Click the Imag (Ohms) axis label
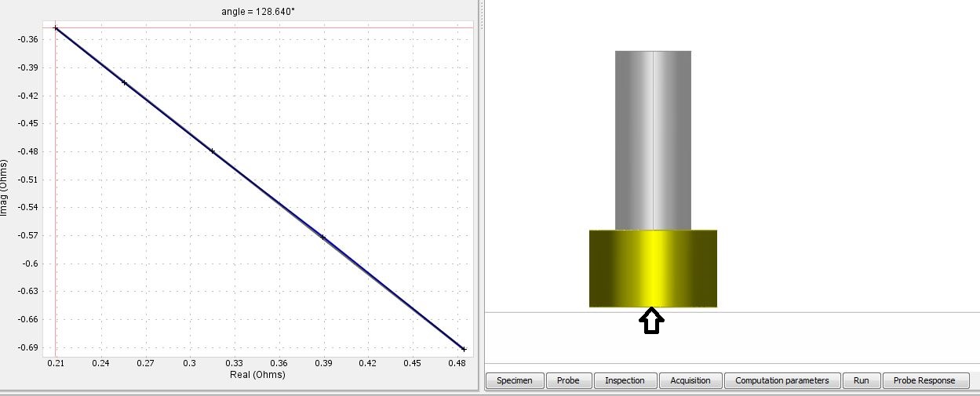Viewport: 980px width, 396px height. coord(4,188)
